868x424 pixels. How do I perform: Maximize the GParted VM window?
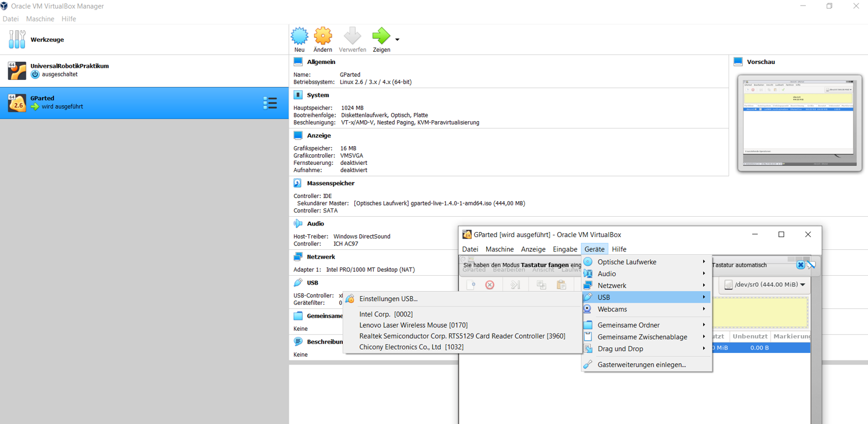[x=781, y=234]
